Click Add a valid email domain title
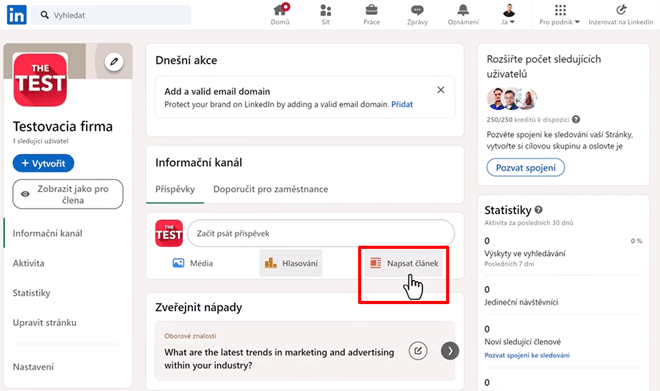The image size is (660, 391). pos(217,91)
